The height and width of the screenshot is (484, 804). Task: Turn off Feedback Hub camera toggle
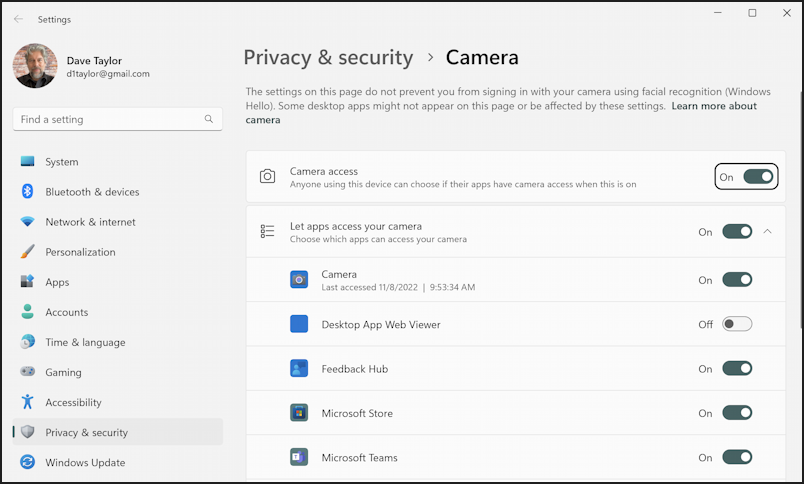coord(737,368)
